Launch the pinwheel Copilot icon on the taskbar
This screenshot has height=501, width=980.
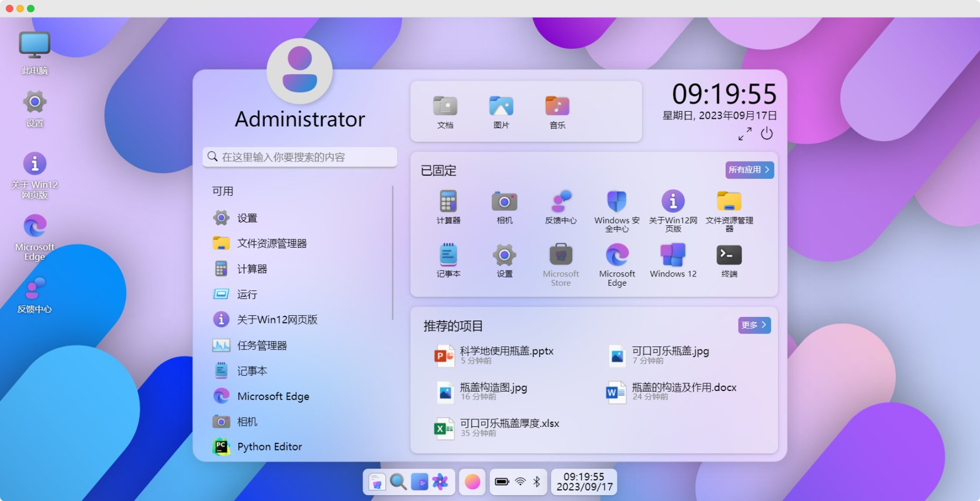(440, 482)
